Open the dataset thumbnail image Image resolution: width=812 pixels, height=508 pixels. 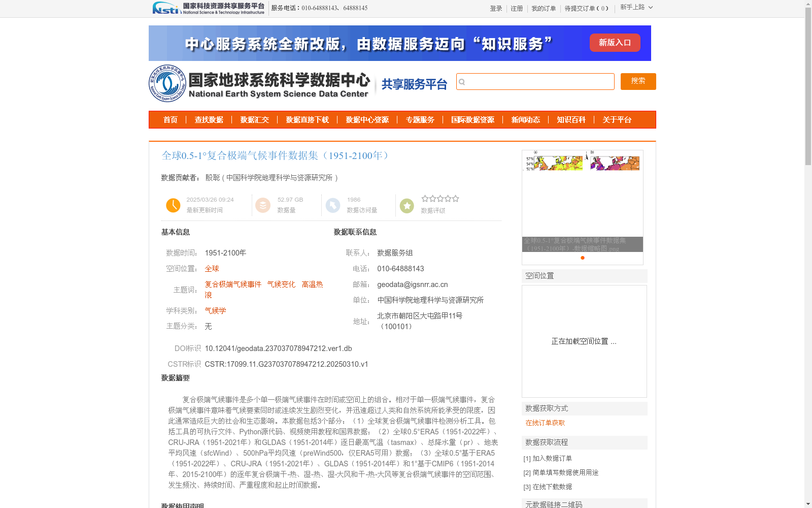[583, 201]
